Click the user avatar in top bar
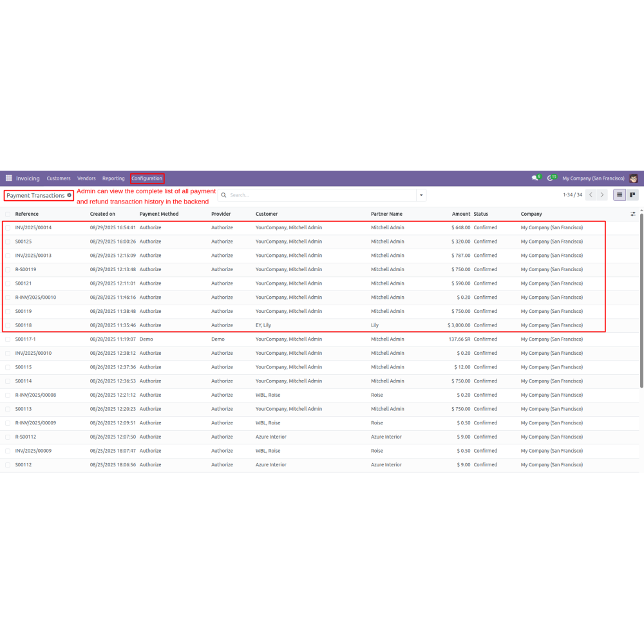The width and height of the screenshot is (644, 644). tap(634, 178)
